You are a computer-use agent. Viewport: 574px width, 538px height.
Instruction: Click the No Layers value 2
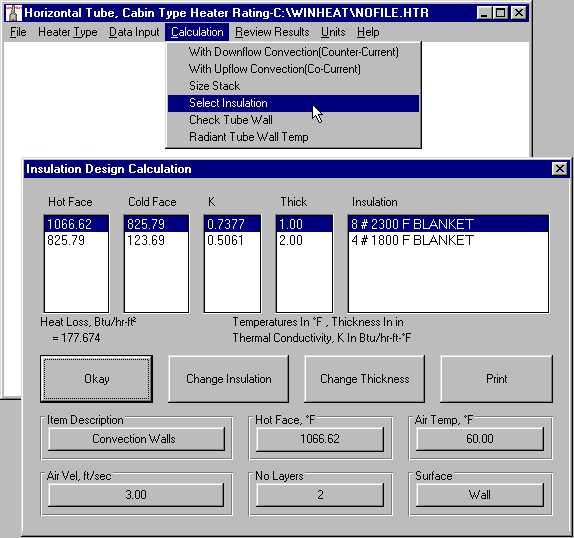[320, 495]
